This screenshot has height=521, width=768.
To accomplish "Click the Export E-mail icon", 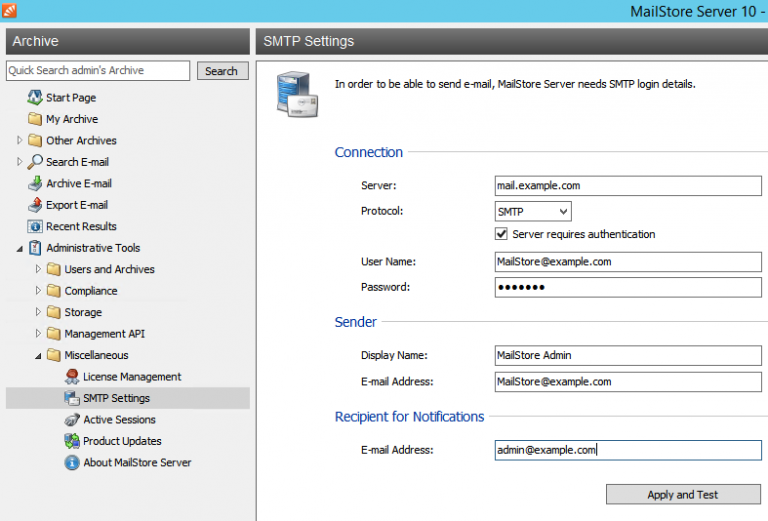I will click(35, 205).
